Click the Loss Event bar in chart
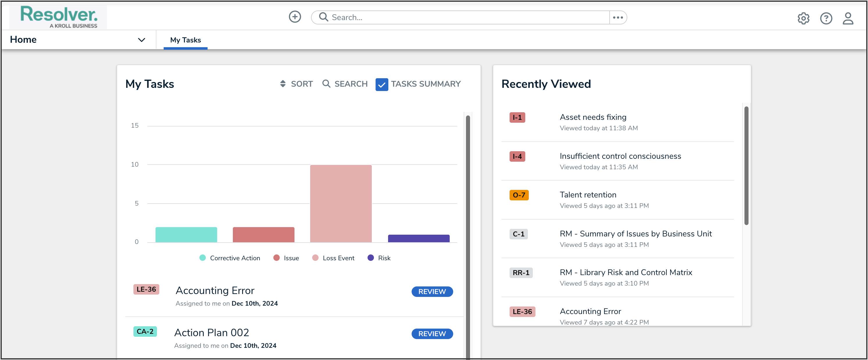The height and width of the screenshot is (360, 868). [x=341, y=203]
